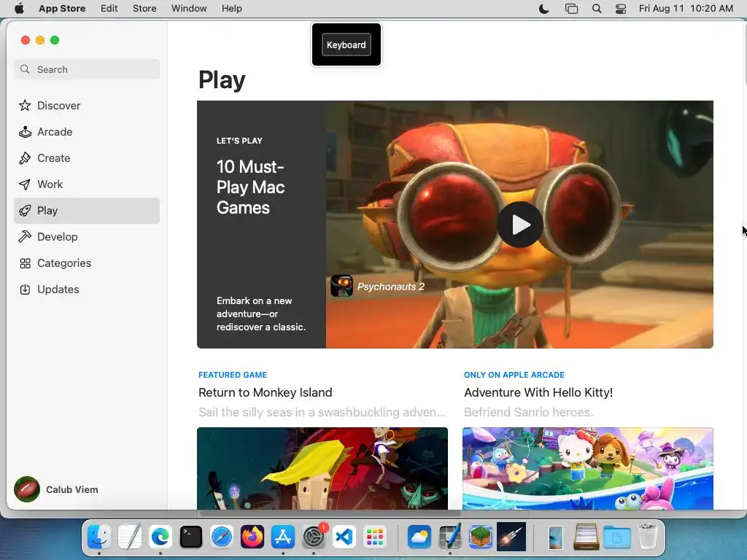Open the Store menu

(144, 9)
